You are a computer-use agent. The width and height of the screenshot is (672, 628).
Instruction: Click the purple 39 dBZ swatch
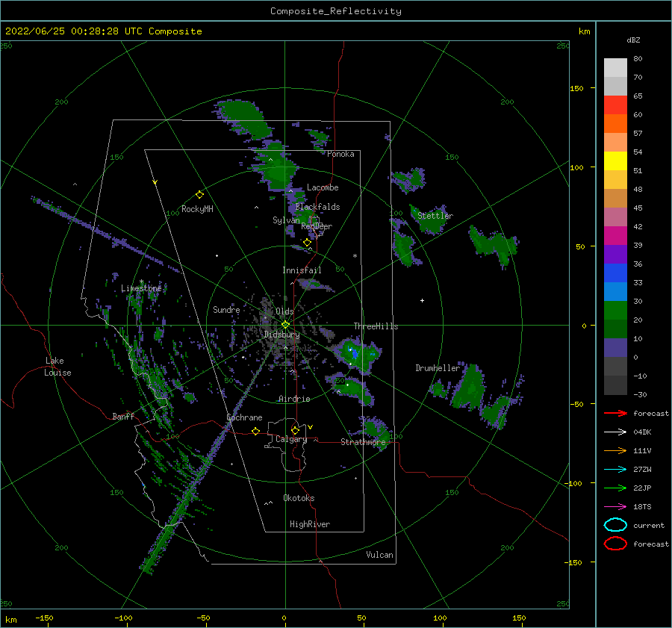point(615,255)
